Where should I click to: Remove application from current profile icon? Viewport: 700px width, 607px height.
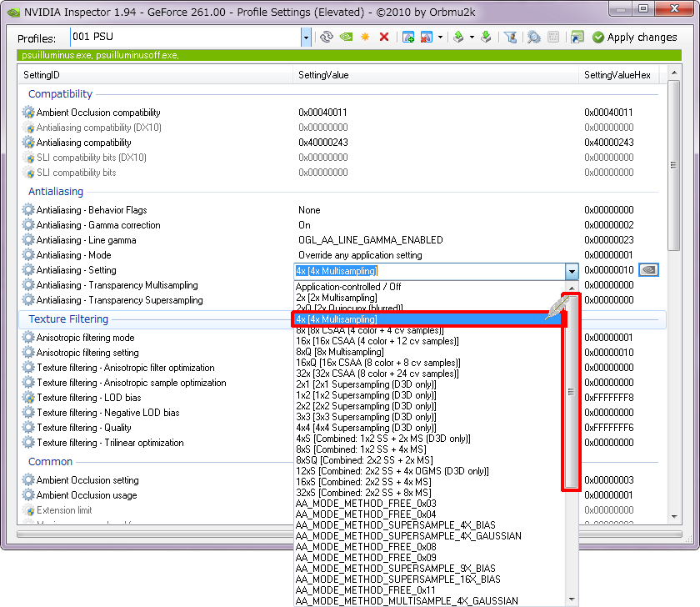coord(427,37)
